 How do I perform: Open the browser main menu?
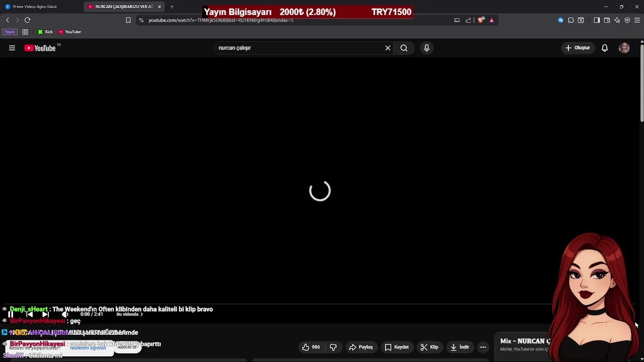(637, 20)
